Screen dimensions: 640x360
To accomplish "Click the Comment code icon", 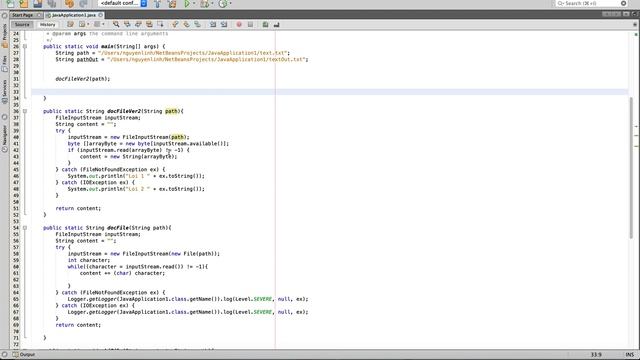I will coord(265,24).
